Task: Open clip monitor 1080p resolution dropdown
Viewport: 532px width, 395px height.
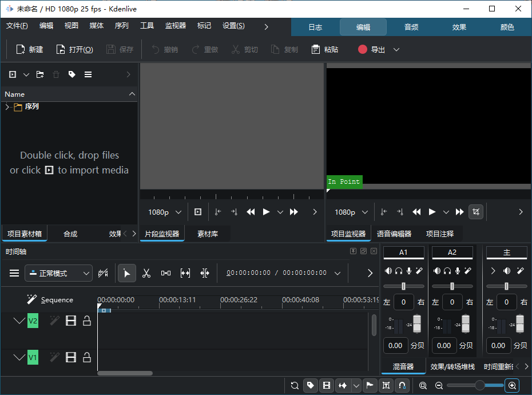Action: click(x=165, y=212)
